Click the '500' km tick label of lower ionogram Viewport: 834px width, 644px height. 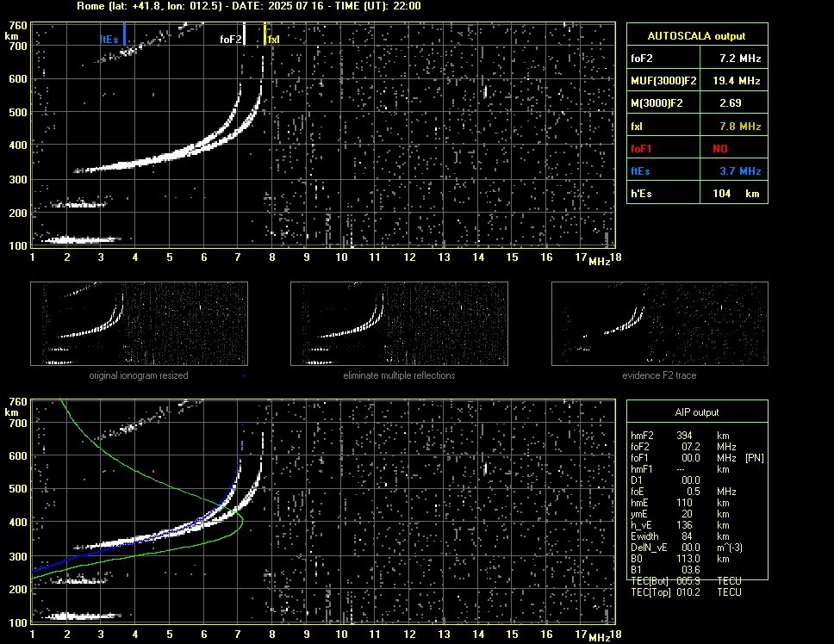17,489
